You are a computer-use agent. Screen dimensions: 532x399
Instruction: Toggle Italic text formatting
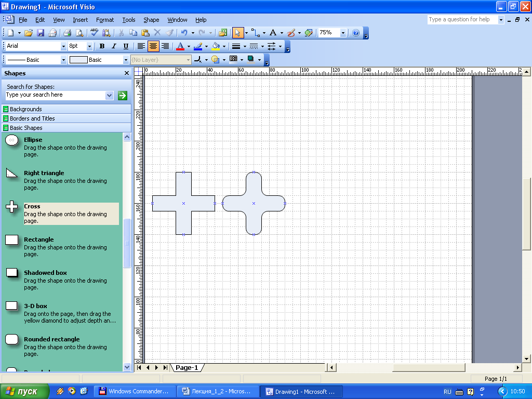pyautogui.click(x=114, y=46)
